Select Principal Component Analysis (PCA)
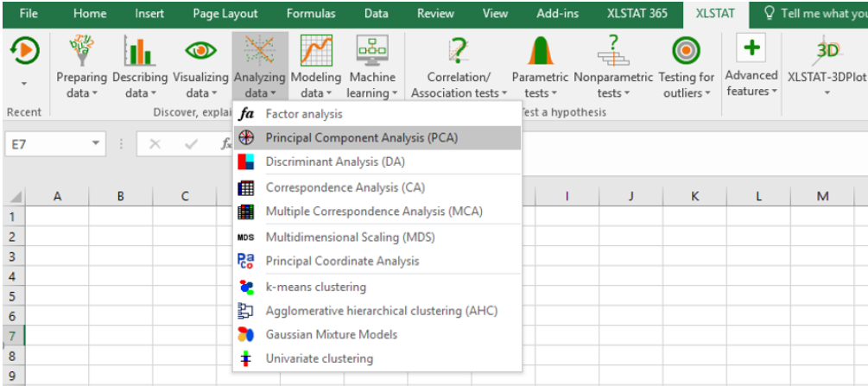 (361, 137)
